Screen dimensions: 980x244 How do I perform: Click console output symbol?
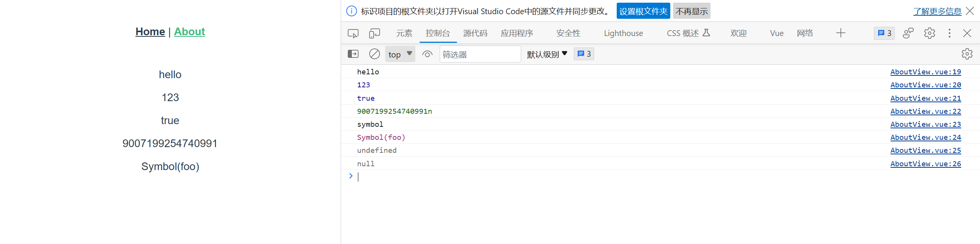[x=370, y=124]
